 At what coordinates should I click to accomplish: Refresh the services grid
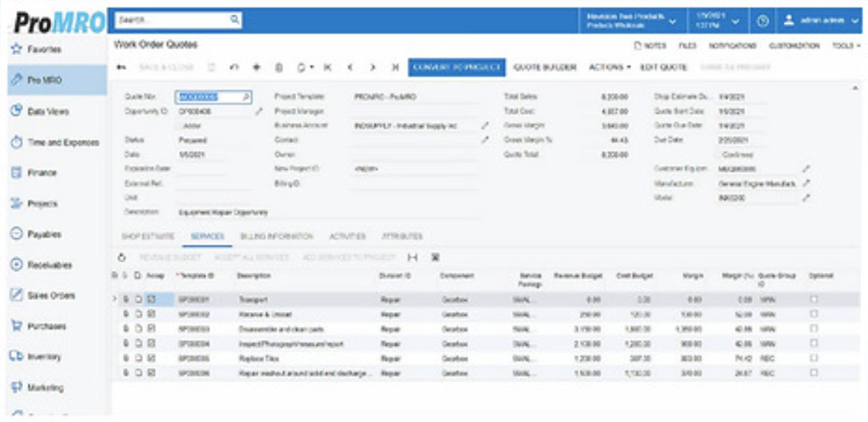coord(122,257)
